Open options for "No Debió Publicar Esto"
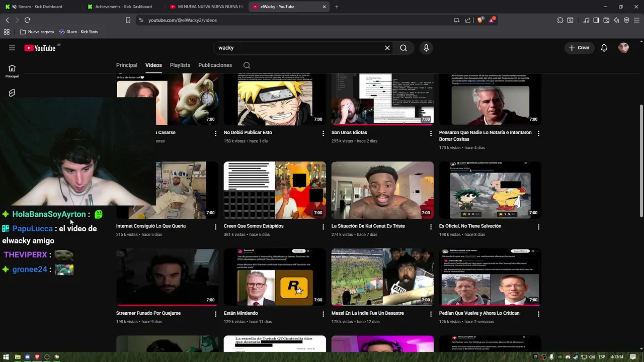 tap(323, 133)
